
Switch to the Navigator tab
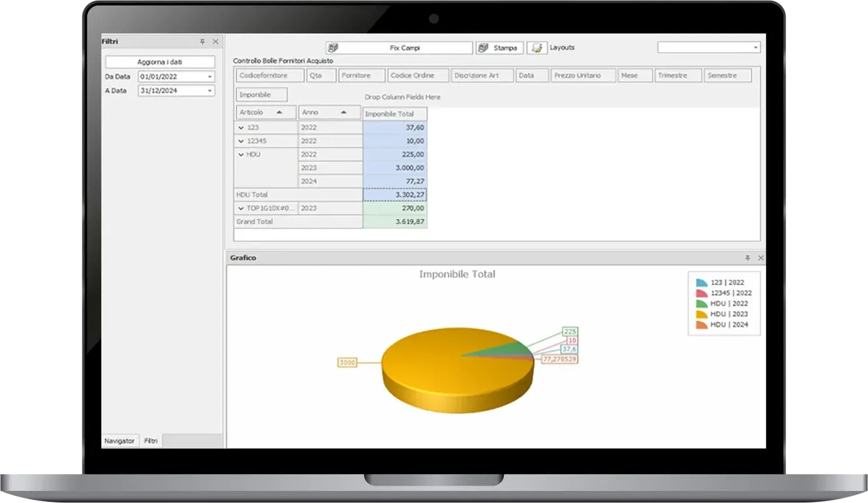click(x=119, y=441)
